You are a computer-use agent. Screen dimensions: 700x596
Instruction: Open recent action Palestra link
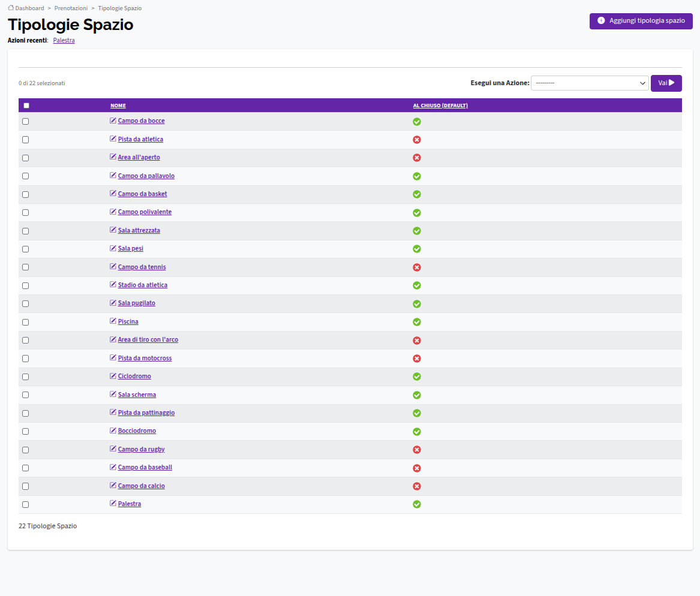tap(64, 40)
